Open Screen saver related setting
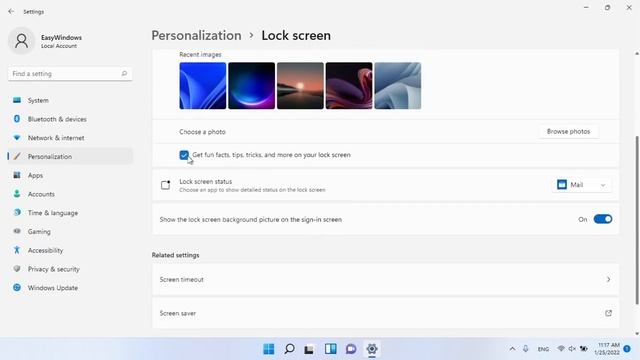 (385, 313)
